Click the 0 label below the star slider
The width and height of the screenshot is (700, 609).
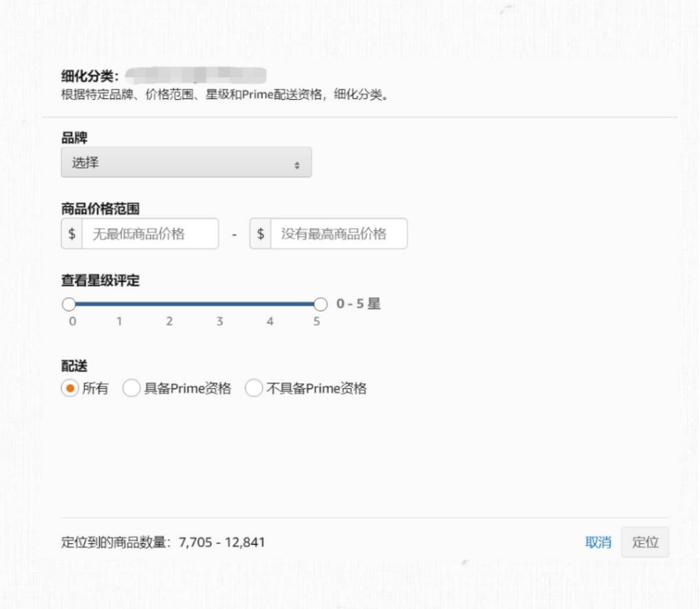73,320
